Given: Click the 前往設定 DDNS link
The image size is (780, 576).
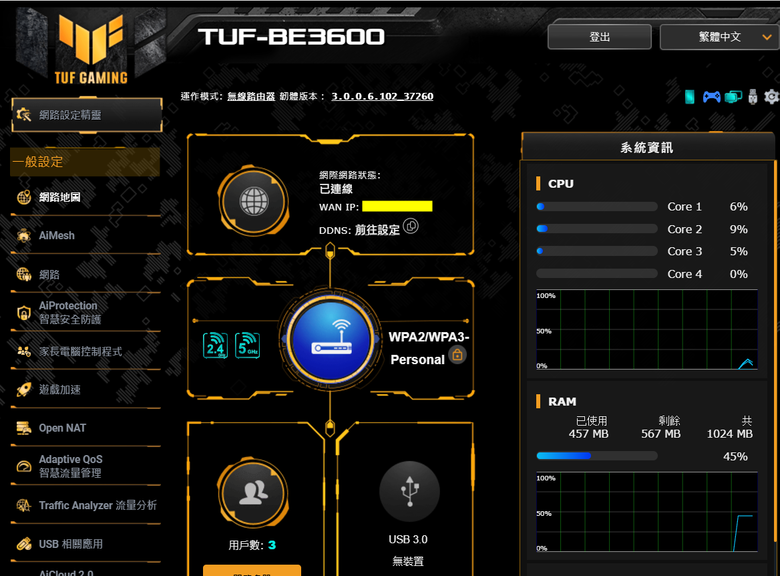Looking at the screenshot, I should pyautogui.click(x=377, y=230).
